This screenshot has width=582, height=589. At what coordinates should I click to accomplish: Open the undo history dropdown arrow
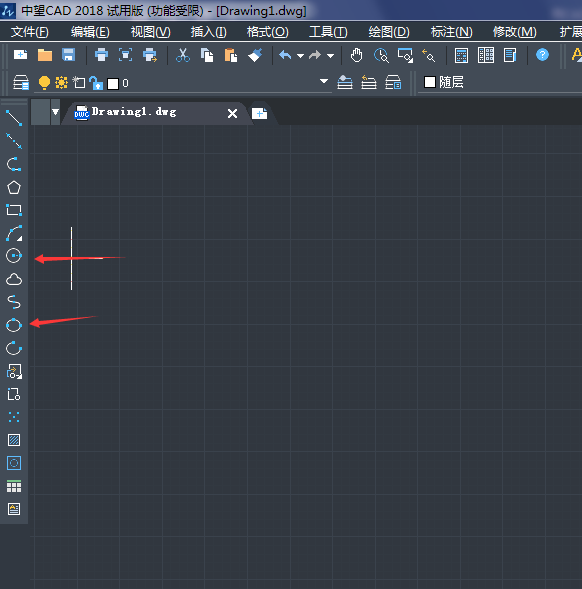[x=300, y=56]
